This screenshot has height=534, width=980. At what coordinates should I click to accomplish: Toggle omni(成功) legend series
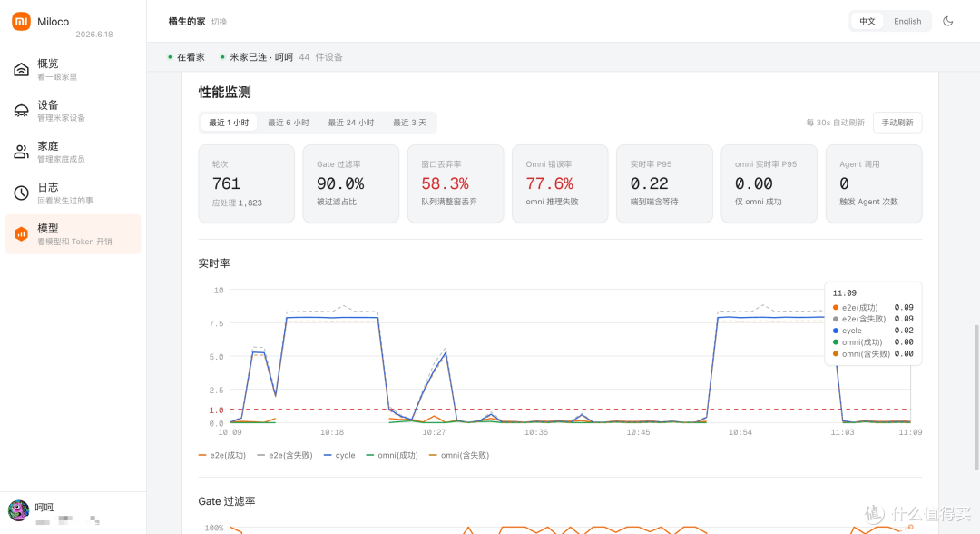[x=392, y=455]
